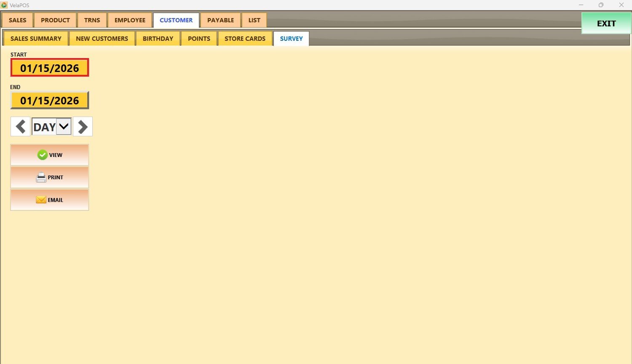Go to the PAYABLE tab

pyautogui.click(x=220, y=20)
